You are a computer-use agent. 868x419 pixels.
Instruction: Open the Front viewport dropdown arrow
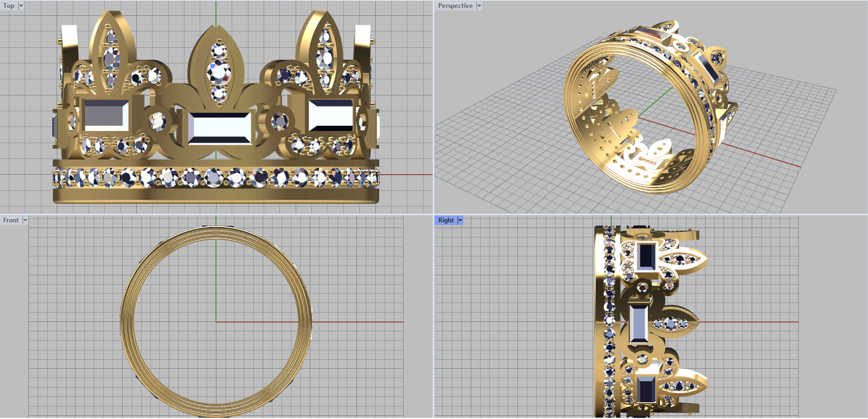coord(25,220)
